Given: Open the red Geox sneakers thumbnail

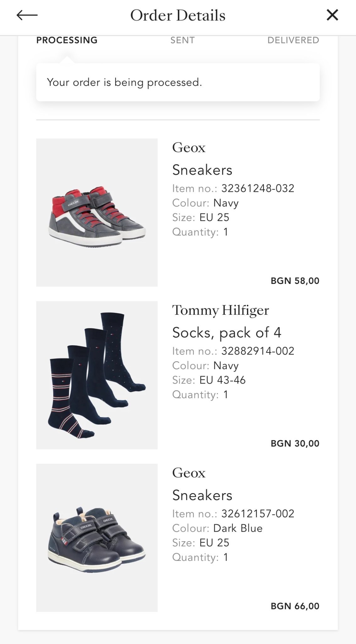Looking at the screenshot, I should pos(97,212).
